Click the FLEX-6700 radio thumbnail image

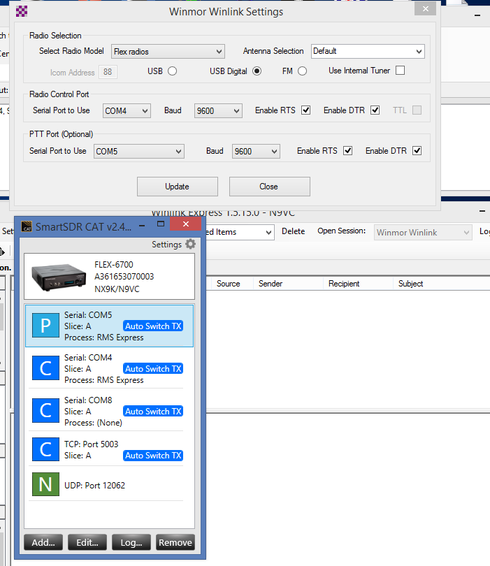coord(58,277)
